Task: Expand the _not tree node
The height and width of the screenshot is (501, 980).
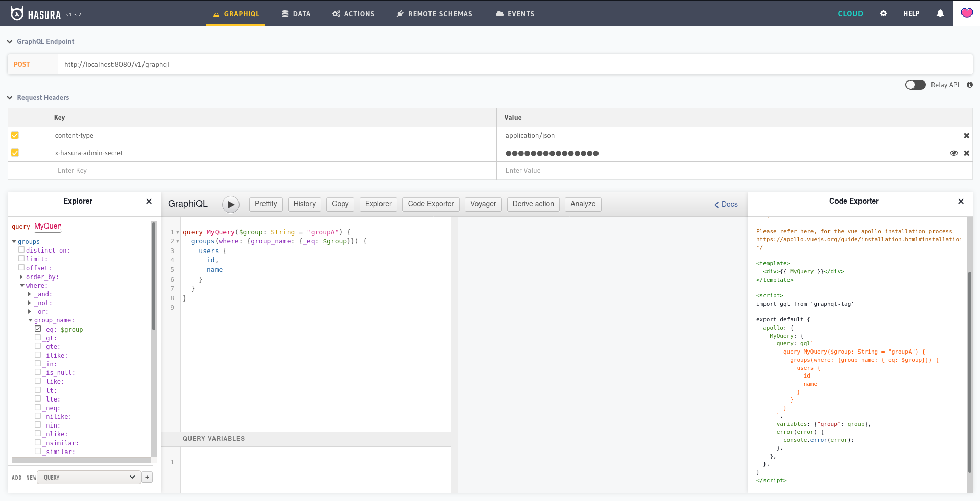Action: point(30,303)
